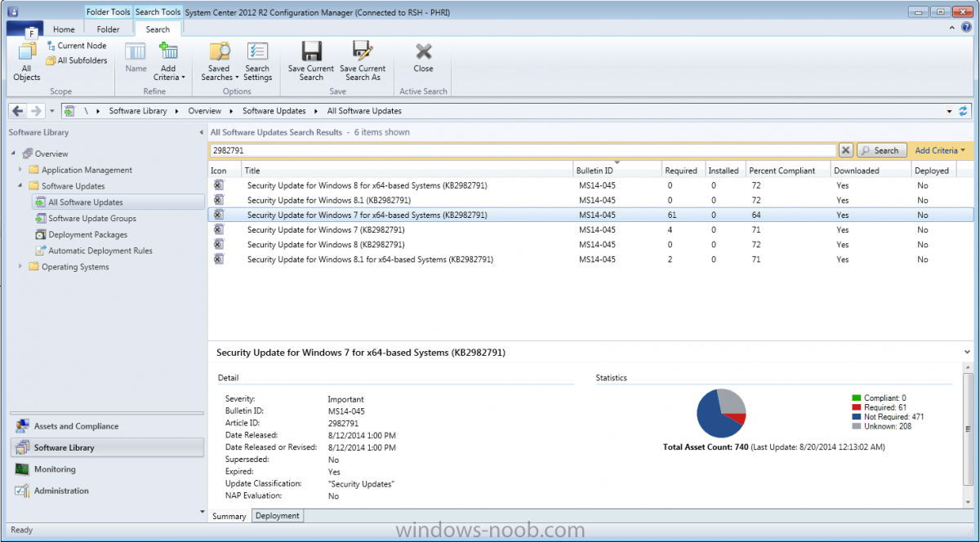Open Search Settings

tap(257, 61)
